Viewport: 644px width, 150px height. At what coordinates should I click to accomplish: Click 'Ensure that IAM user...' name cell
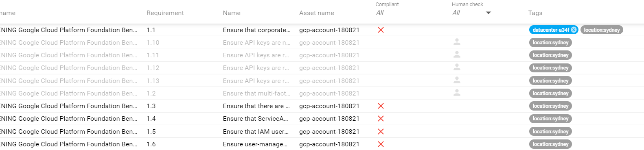[x=256, y=131]
